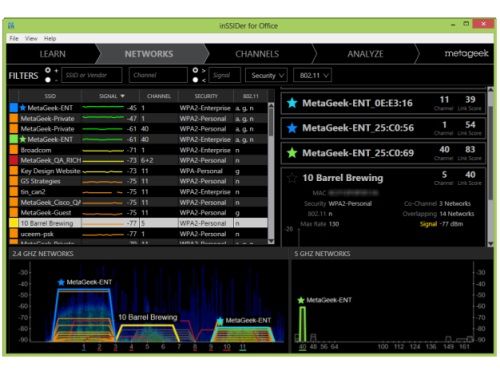The height and width of the screenshot is (375, 500).
Task: Click blue star on 2.4 GHz MetaGeek-ENT label
Action: pos(61,282)
